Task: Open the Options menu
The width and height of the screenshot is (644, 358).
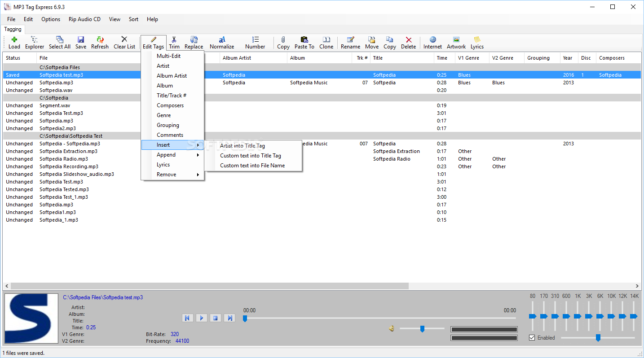Action: 51,19
